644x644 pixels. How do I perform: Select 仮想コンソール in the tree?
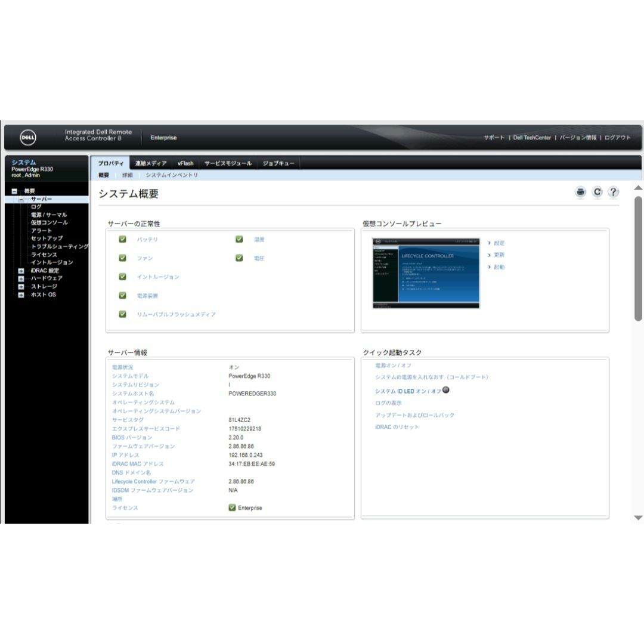(49, 222)
